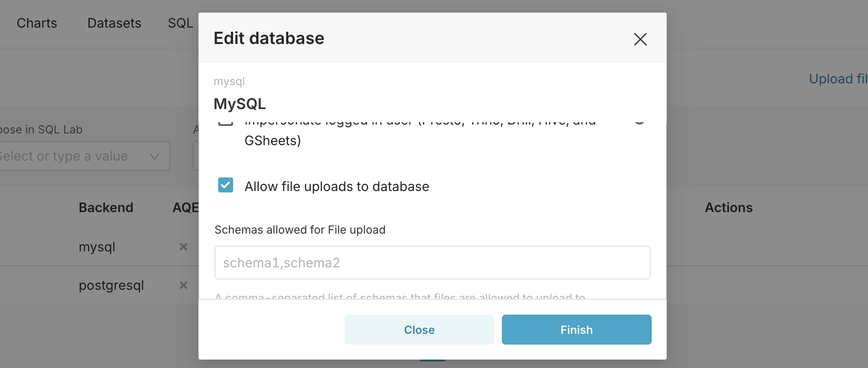Open the Charts menu
The width and height of the screenshot is (868, 368).
point(37,23)
